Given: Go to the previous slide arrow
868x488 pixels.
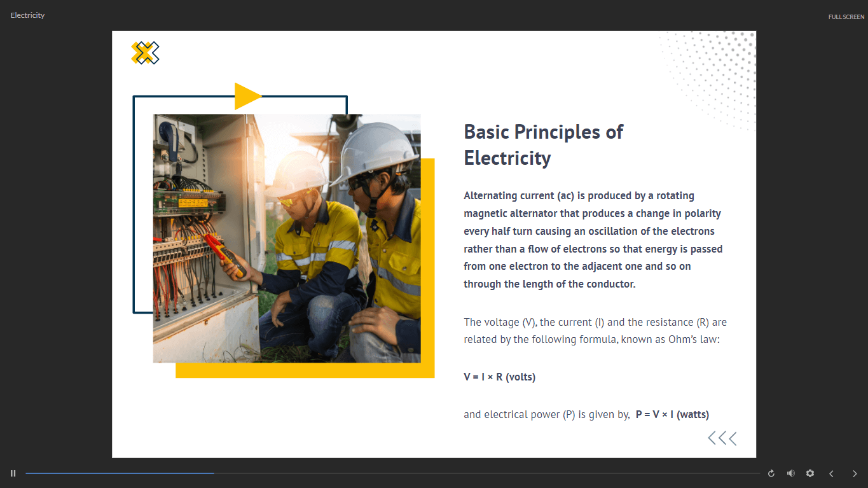Looking at the screenshot, I should click(831, 473).
